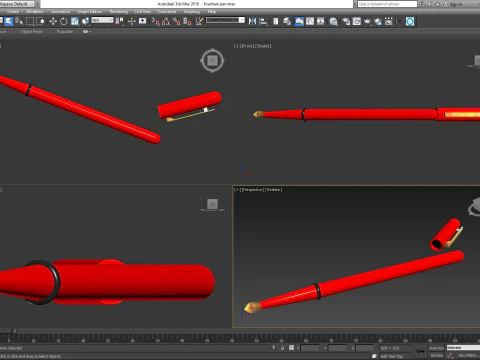Click the Mirror tool icon

pyautogui.click(x=253, y=21)
